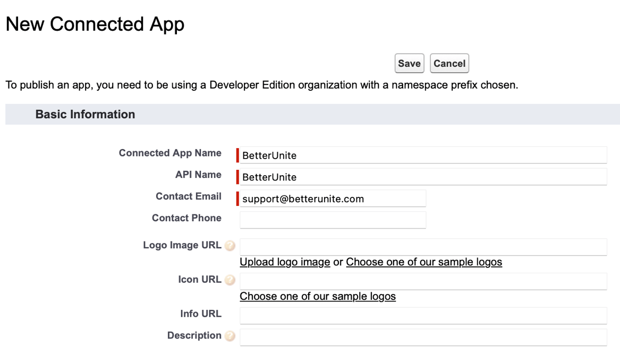Image resolution: width=620 pixels, height=364 pixels.
Task: Click the empty Logo Image URL field
Action: pos(423,246)
